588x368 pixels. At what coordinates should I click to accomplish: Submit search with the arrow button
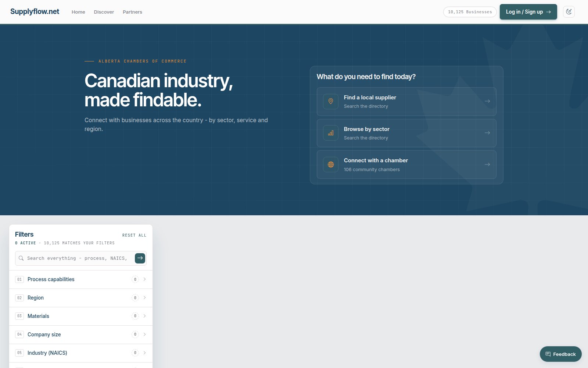click(140, 258)
